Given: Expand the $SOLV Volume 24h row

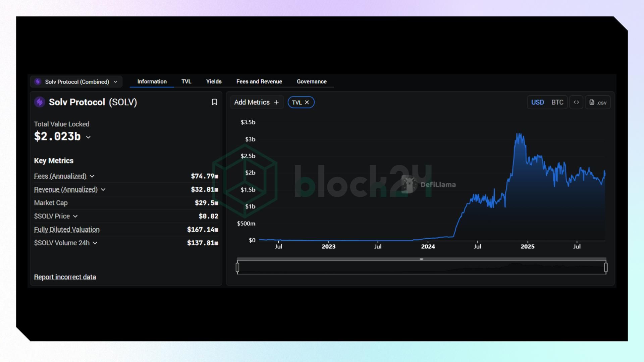Looking at the screenshot, I should pyautogui.click(x=95, y=243).
